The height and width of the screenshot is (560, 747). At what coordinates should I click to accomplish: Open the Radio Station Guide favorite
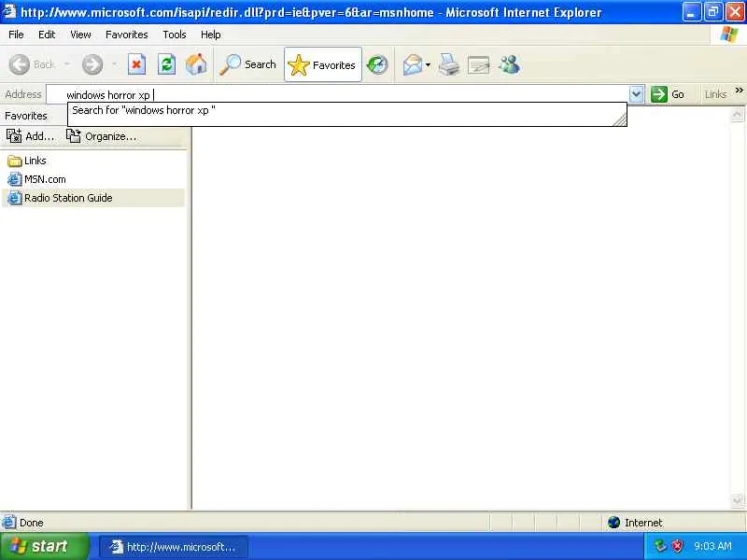93,198
